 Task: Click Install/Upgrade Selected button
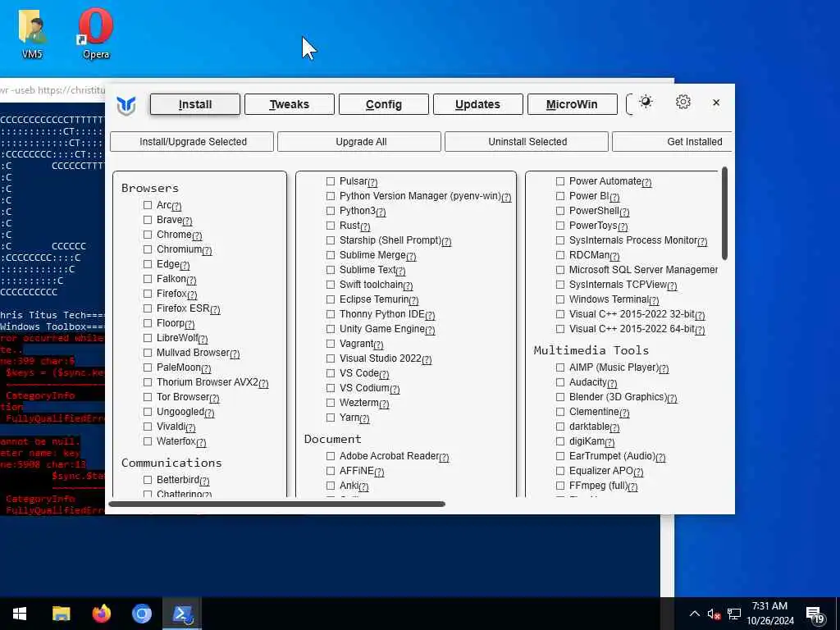pos(192,142)
